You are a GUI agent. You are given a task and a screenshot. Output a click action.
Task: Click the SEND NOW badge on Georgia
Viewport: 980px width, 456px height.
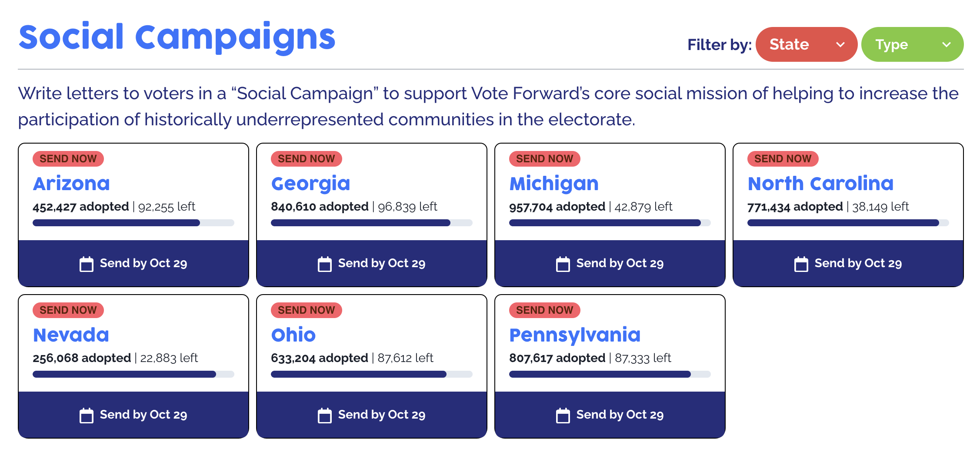(x=306, y=159)
